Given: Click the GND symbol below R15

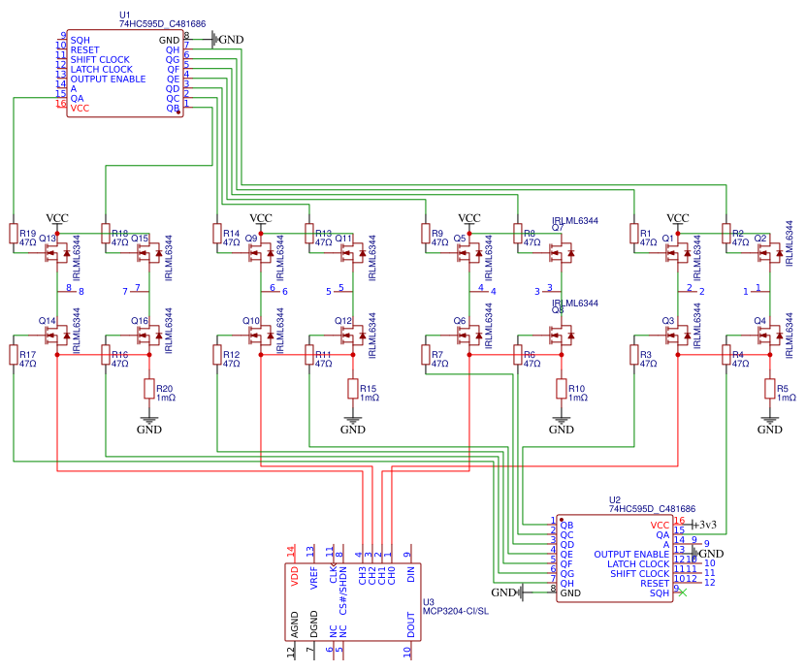Looking at the screenshot, I should click(353, 427).
